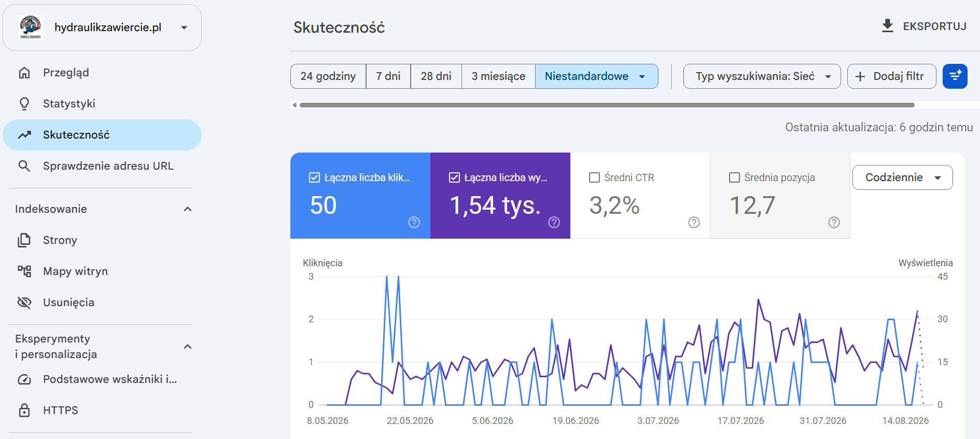
Task: Click the Wyświetlenia axis label
Action: pos(926,263)
